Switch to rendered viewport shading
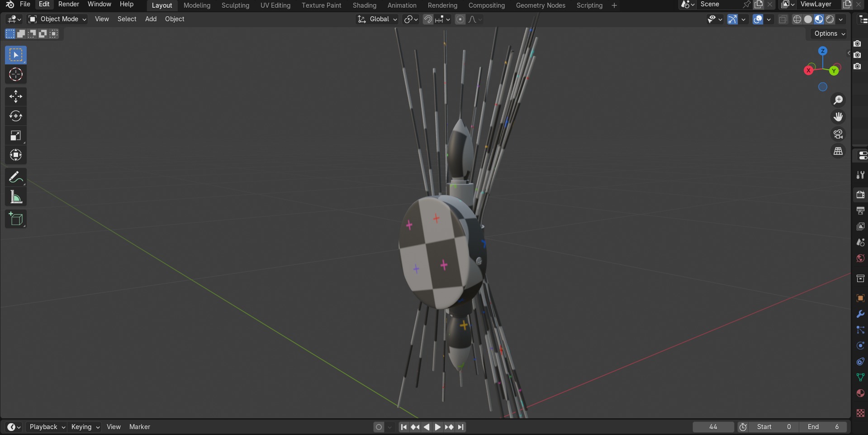 coord(830,19)
